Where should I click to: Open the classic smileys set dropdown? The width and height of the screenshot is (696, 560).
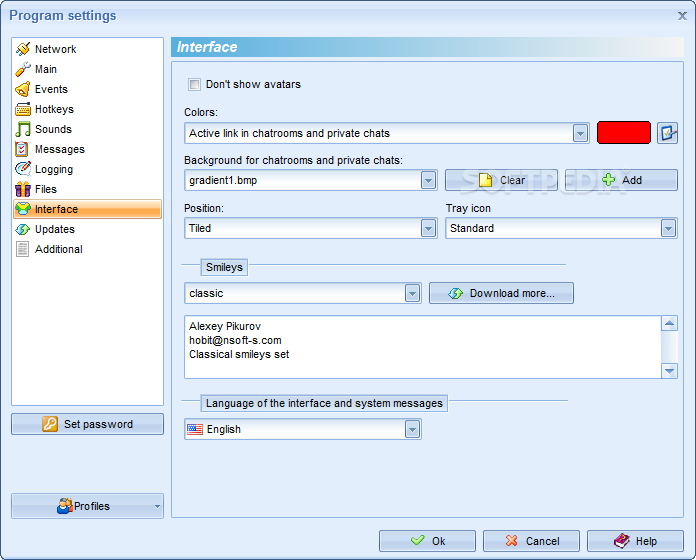pos(412,293)
